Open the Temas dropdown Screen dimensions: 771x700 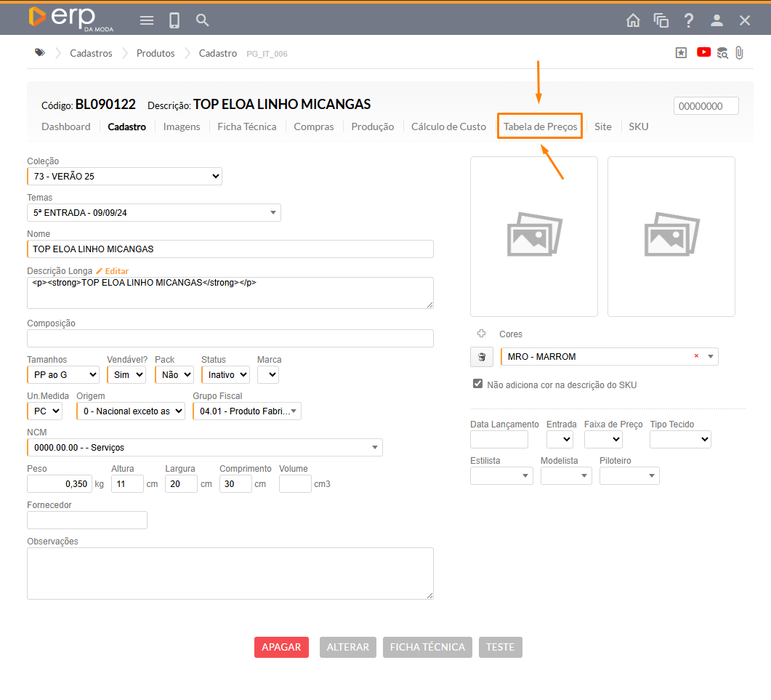click(x=153, y=212)
